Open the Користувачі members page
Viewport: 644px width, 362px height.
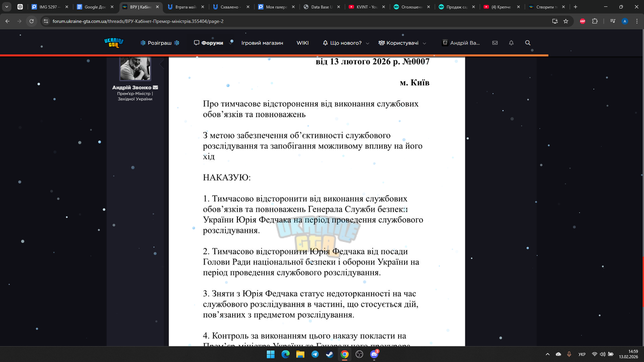point(398,43)
